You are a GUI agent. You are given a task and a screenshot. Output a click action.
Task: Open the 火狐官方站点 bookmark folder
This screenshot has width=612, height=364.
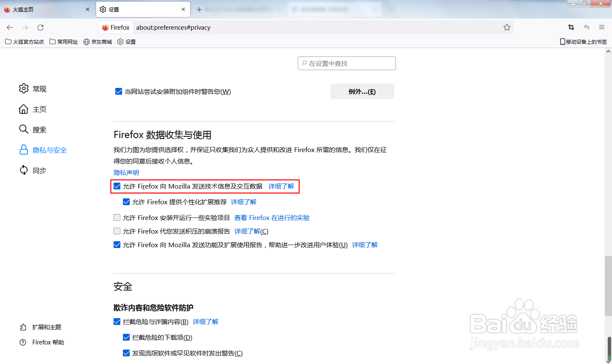[25, 42]
